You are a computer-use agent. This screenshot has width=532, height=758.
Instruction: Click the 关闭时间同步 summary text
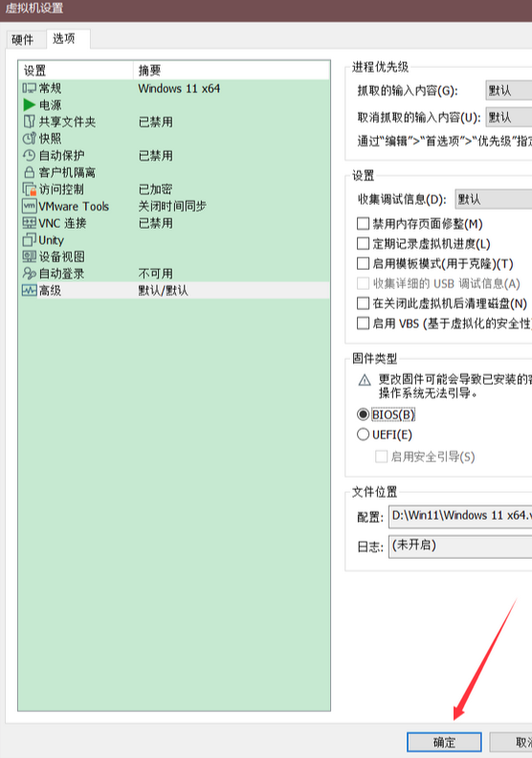coord(172,207)
